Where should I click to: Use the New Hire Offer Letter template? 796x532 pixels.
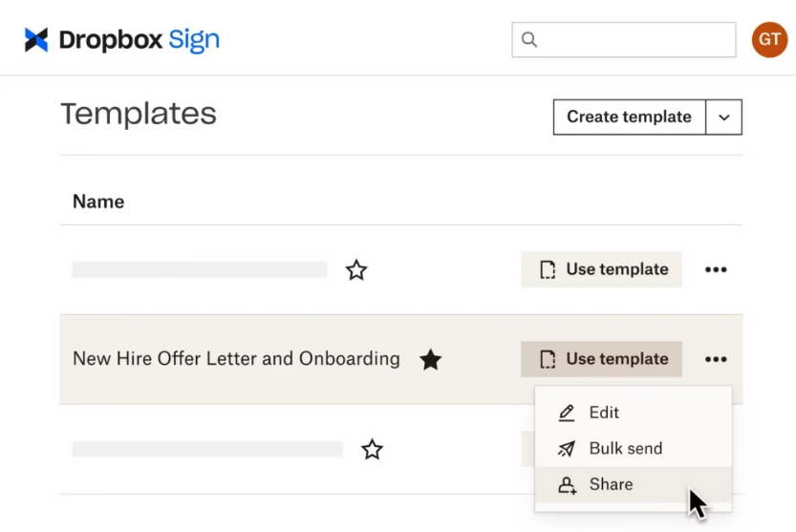click(x=602, y=360)
